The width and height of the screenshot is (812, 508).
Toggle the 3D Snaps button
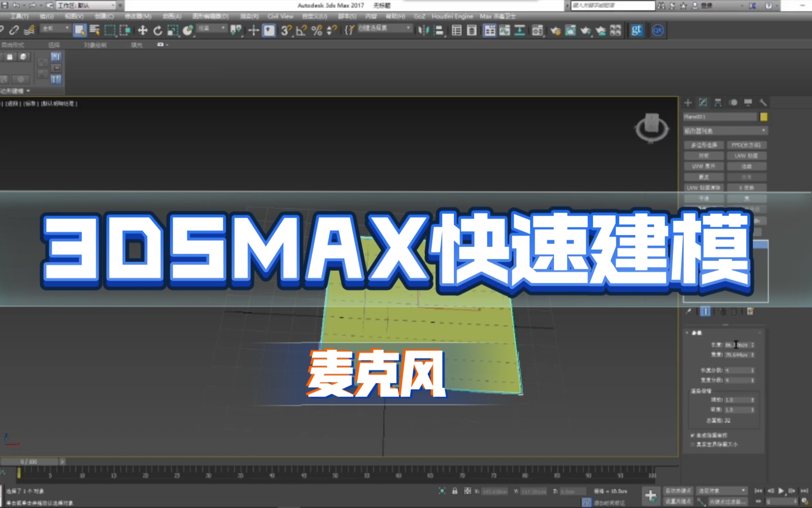tap(286, 31)
